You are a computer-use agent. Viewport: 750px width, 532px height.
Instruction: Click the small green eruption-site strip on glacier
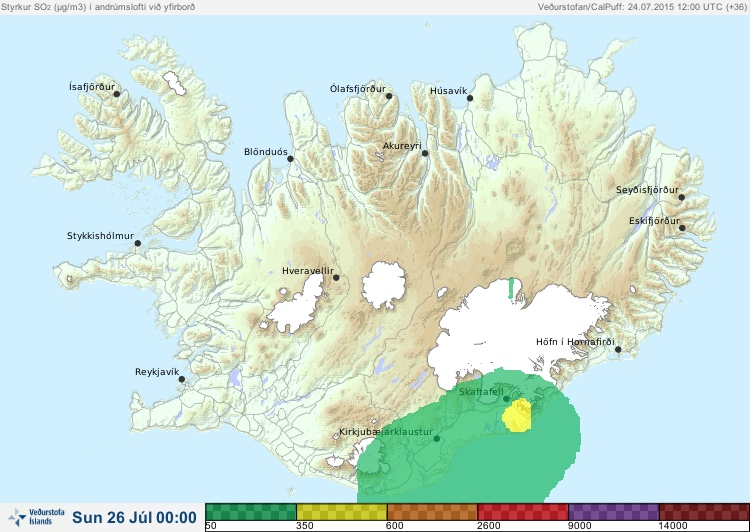[511, 288]
